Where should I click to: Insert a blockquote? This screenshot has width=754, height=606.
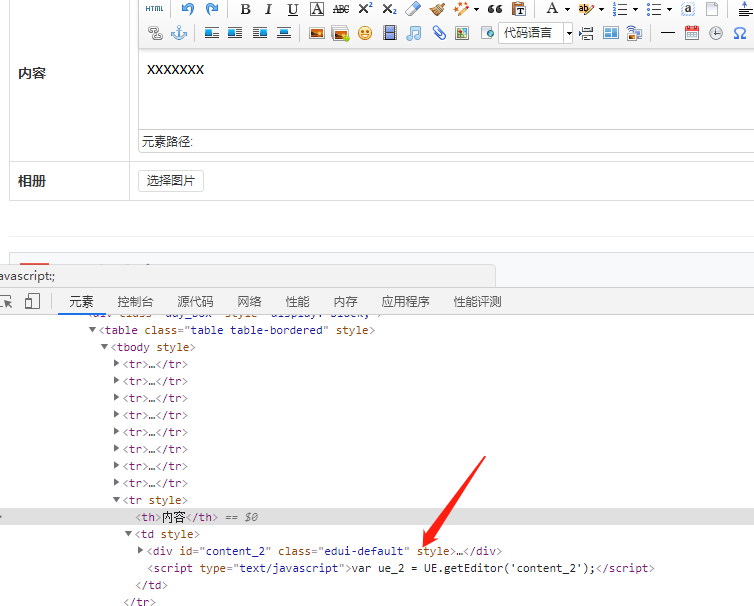coord(494,9)
